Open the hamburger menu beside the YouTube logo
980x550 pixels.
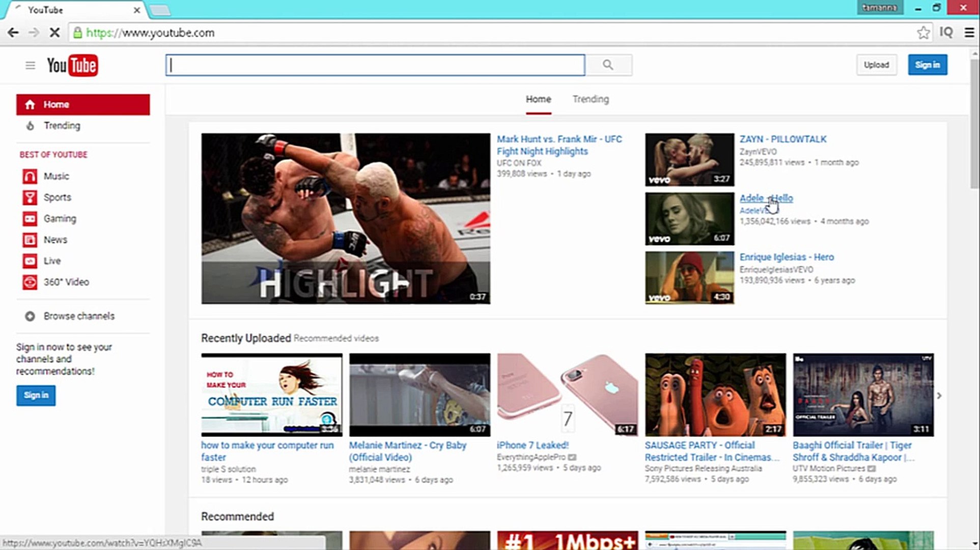(30, 65)
